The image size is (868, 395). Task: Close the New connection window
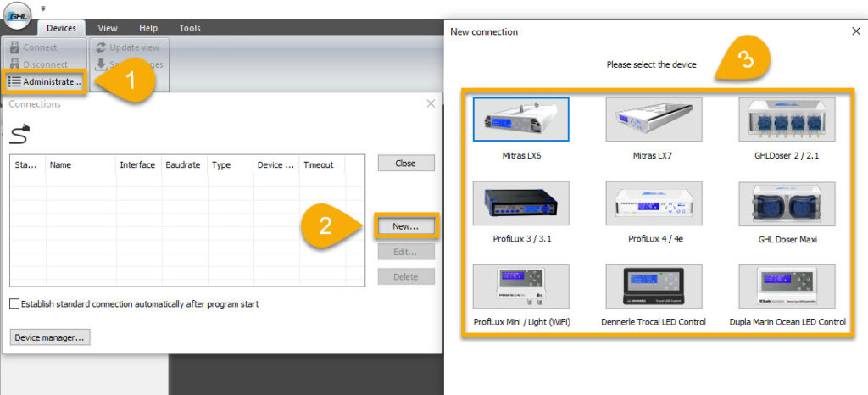pos(856,31)
